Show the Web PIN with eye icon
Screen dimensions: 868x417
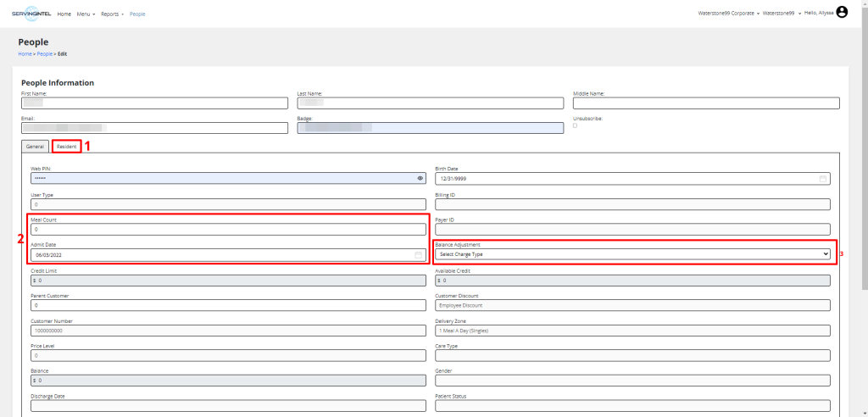coord(420,179)
